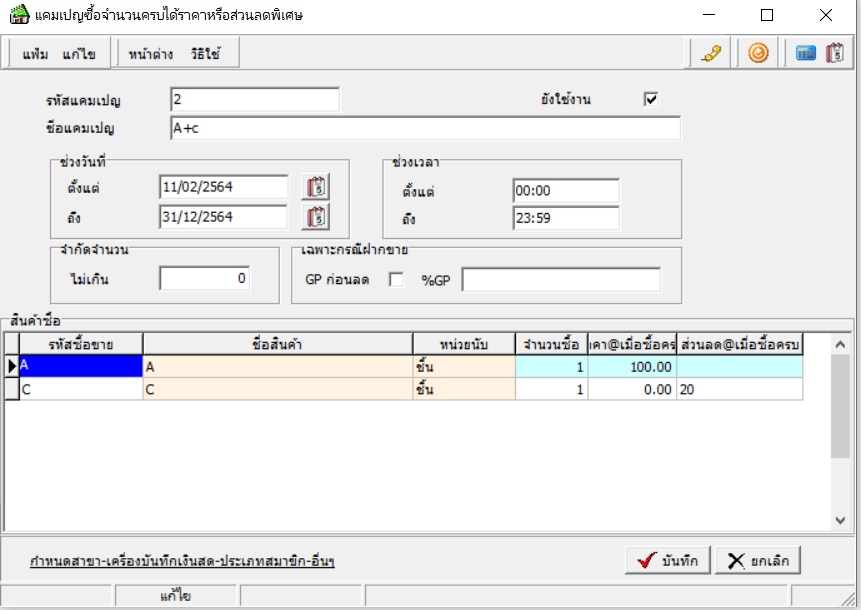Open date picker for ตั้งแต่ start date
Screen dimensions: 861x610
316,187
